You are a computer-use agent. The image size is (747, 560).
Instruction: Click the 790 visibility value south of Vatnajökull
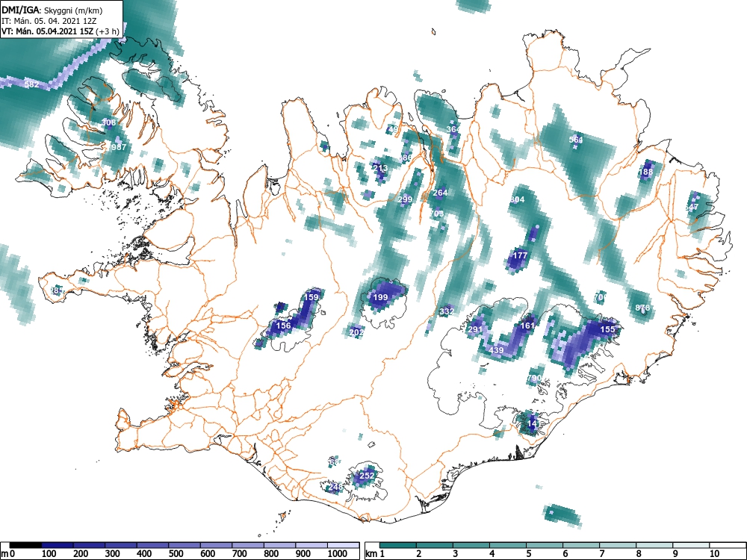(x=535, y=378)
